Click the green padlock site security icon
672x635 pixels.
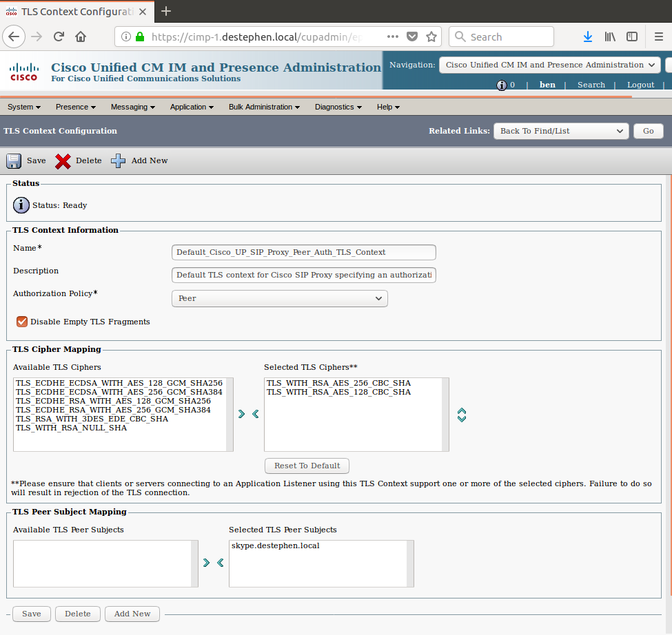140,37
